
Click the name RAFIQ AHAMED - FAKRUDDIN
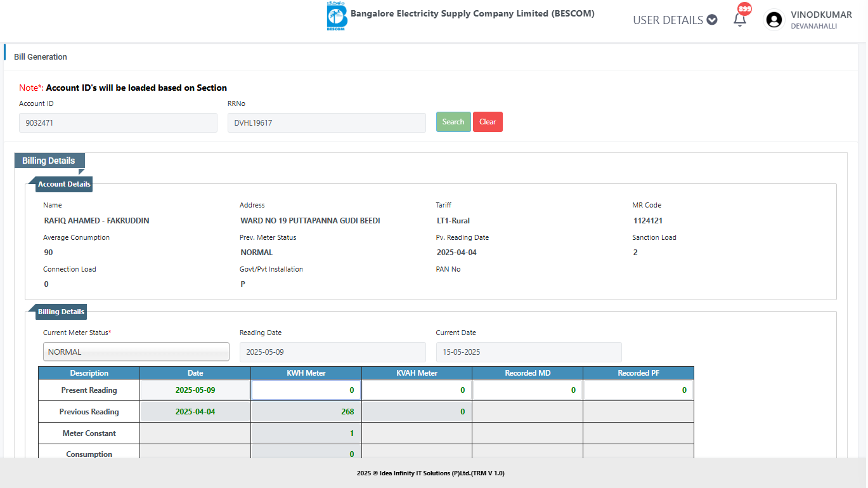97,221
